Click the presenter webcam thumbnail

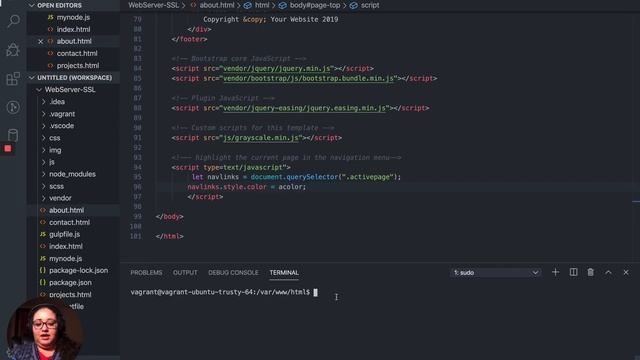pos(44,331)
